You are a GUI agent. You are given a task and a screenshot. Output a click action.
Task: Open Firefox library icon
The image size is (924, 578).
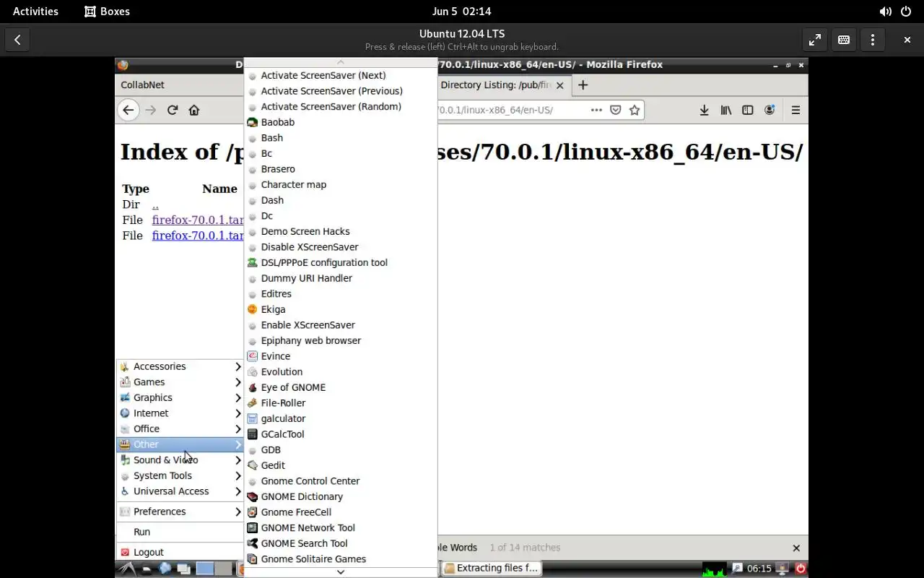[725, 110]
